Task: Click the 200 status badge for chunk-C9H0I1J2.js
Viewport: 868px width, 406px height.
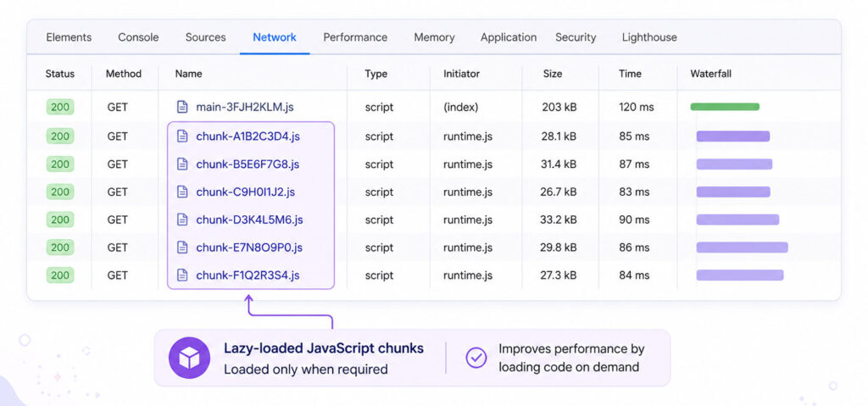Action: (60, 192)
